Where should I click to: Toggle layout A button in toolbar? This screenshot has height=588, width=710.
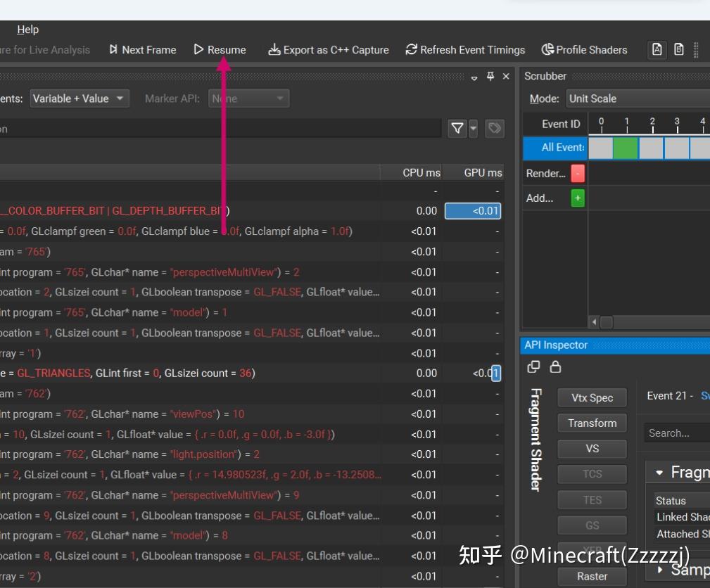pos(657,50)
